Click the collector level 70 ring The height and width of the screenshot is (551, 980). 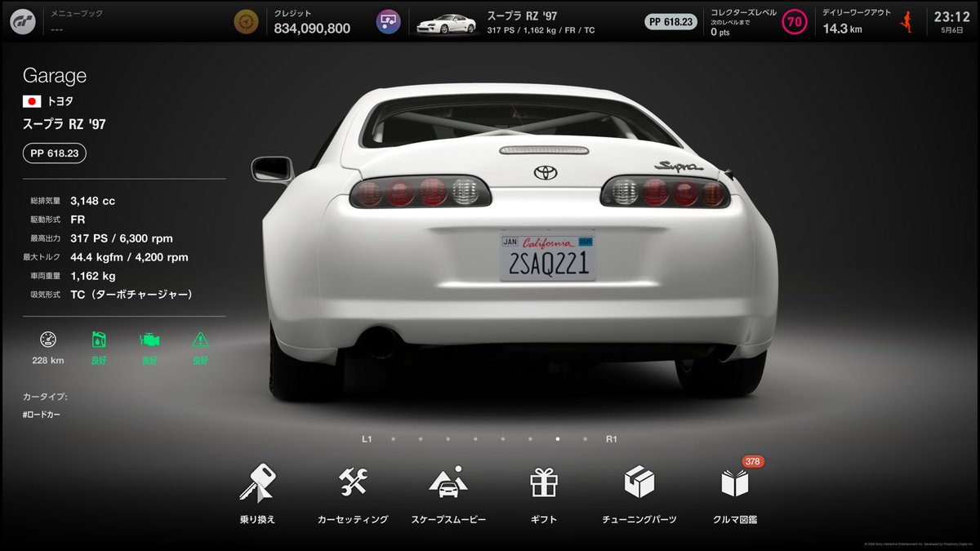coord(795,22)
